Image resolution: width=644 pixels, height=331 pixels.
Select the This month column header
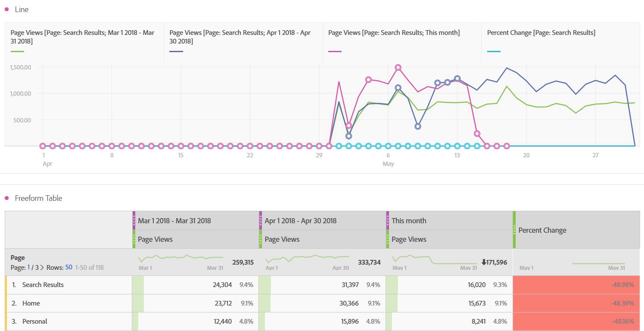coord(409,221)
